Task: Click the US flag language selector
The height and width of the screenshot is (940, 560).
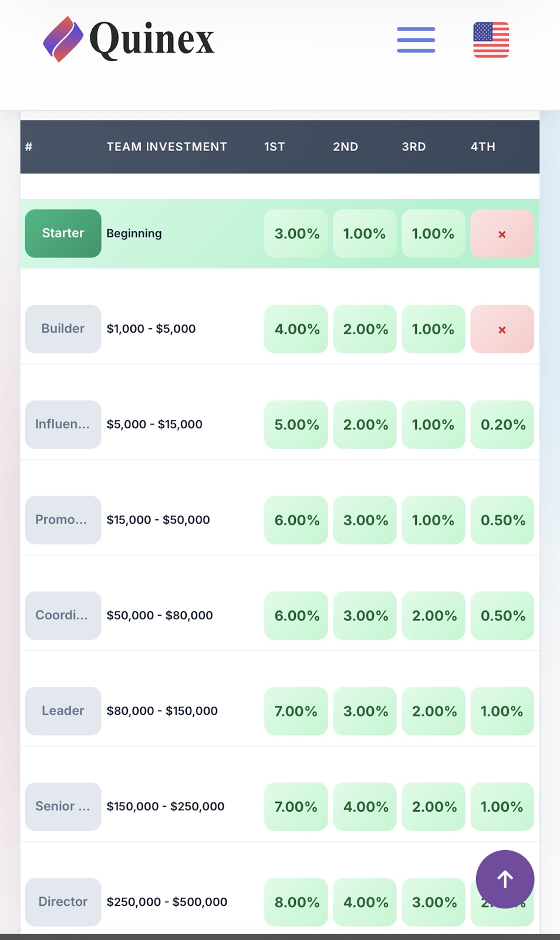Action: pos(491,40)
